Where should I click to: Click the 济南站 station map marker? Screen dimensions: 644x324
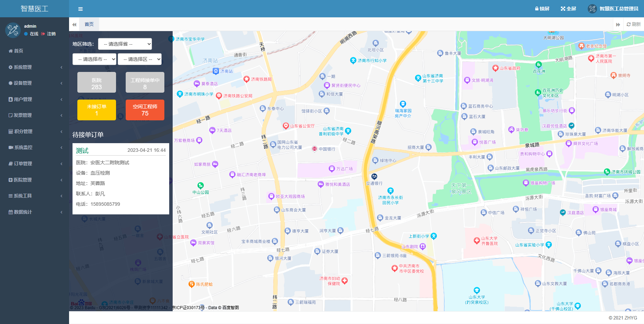[x=216, y=71]
